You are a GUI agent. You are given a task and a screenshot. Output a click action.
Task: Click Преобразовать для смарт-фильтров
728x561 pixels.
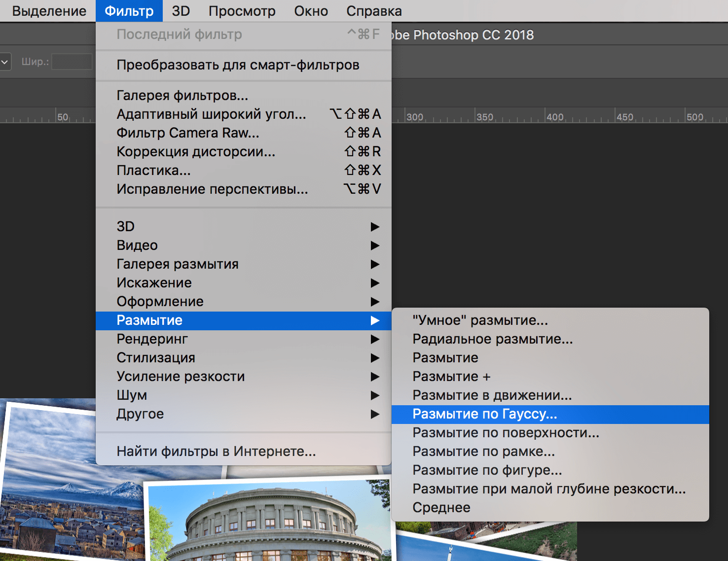tap(237, 65)
